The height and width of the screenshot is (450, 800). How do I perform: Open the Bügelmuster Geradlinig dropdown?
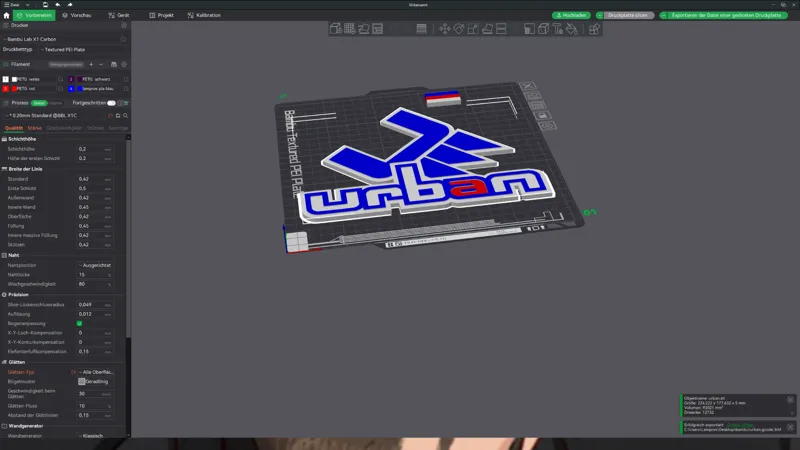tap(96, 382)
